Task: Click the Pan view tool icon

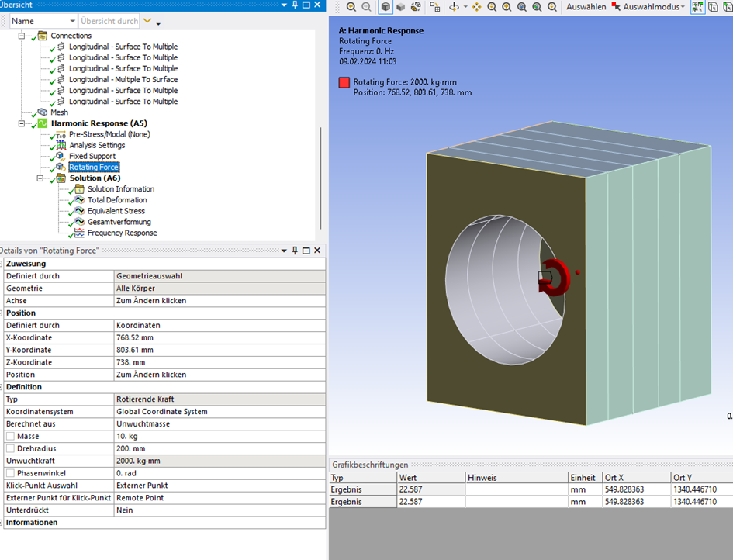Action: tap(476, 7)
